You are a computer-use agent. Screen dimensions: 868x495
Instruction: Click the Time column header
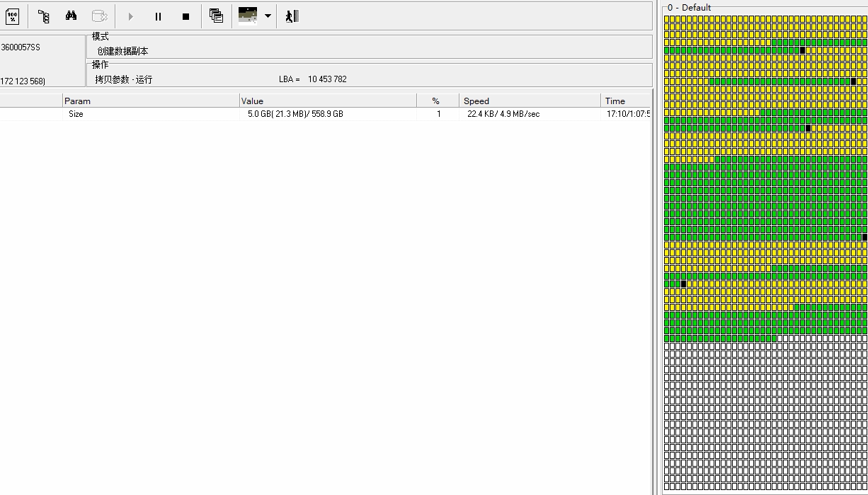click(x=626, y=101)
